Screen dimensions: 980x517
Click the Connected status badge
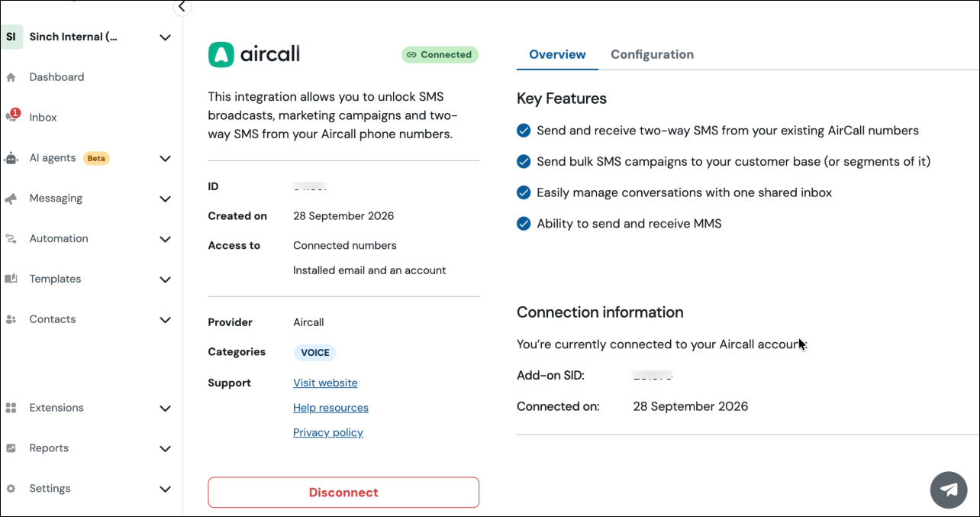(x=440, y=55)
